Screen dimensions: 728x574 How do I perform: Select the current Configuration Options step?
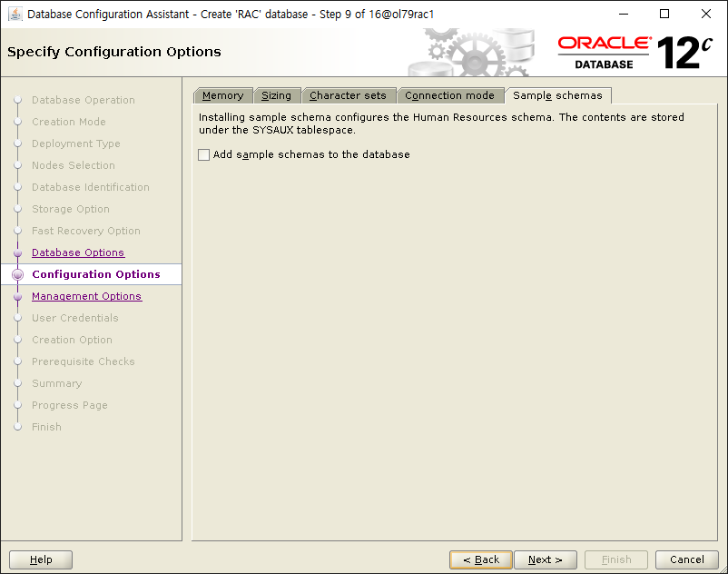click(96, 274)
